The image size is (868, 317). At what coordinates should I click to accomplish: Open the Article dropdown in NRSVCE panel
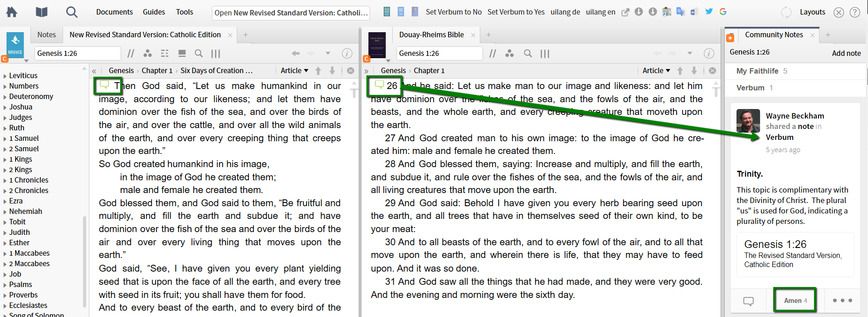point(294,71)
